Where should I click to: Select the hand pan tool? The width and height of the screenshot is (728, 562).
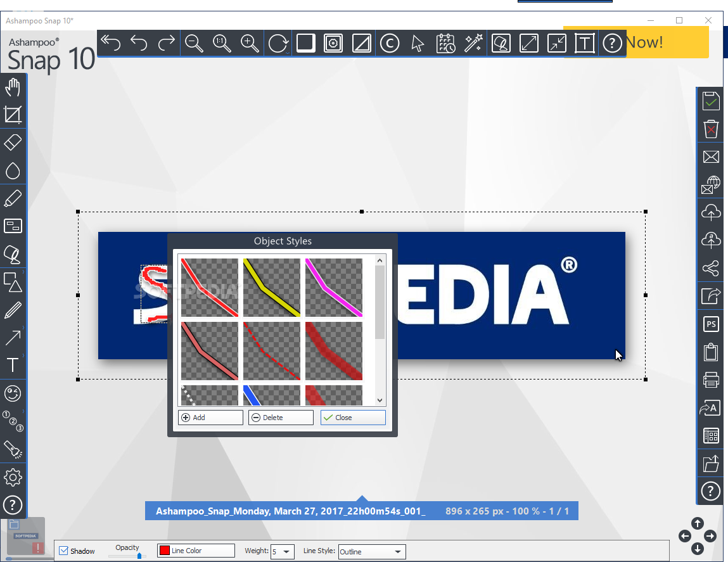(x=13, y=87)
